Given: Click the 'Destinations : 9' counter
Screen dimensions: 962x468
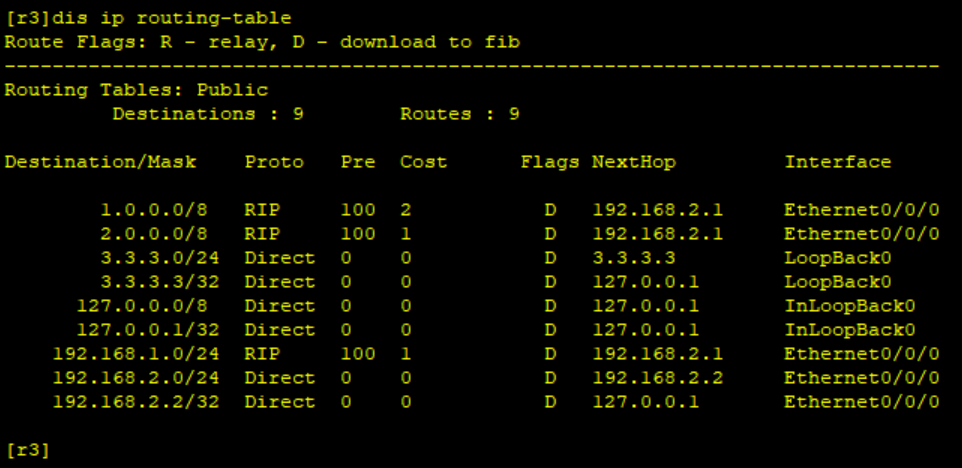Looking at the screenshot, I should (x=208, y=114).
